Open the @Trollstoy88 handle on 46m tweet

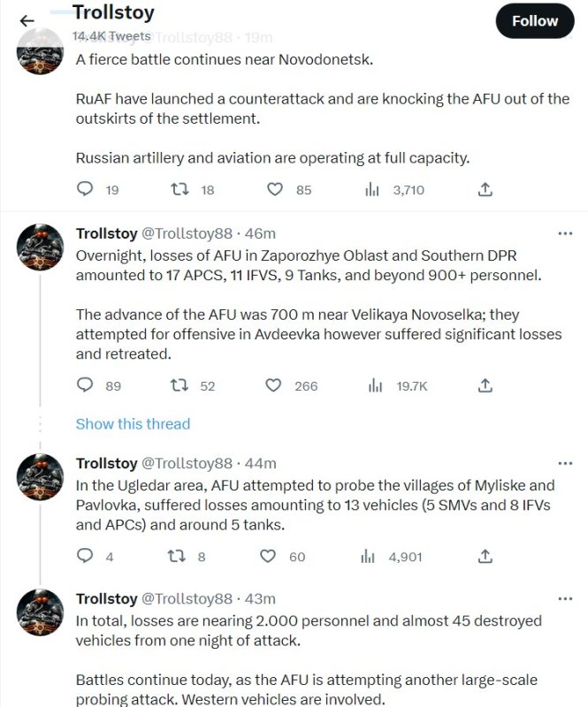[187, 233]
